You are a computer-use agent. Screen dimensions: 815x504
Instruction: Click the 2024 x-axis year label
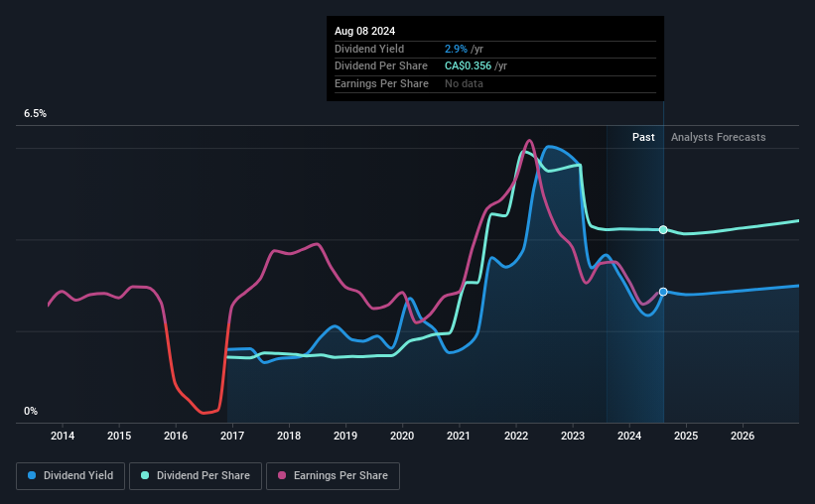pyautogui.click(x=629, y=436)
